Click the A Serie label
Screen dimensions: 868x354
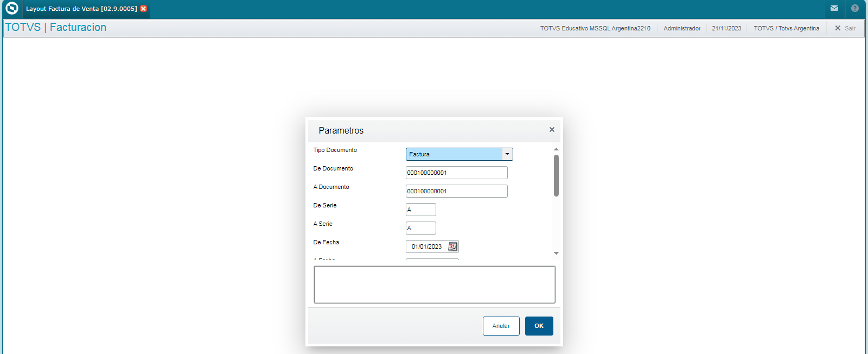(x=323, y=224)
